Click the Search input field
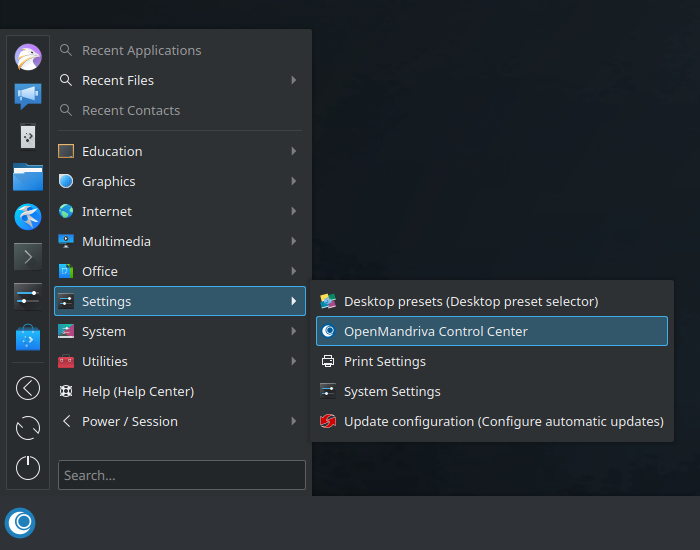This screenshot has width=700, height=550. 182,475
